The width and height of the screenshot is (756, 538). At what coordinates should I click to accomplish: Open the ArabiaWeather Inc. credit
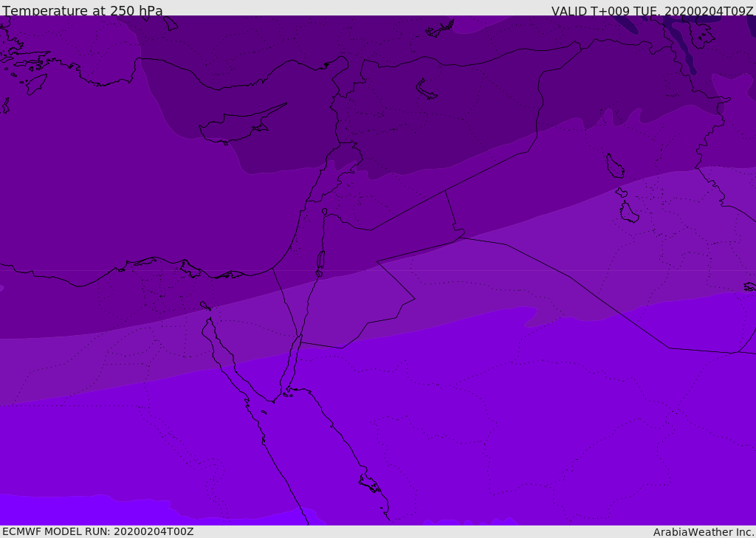[x=703, y=532]
